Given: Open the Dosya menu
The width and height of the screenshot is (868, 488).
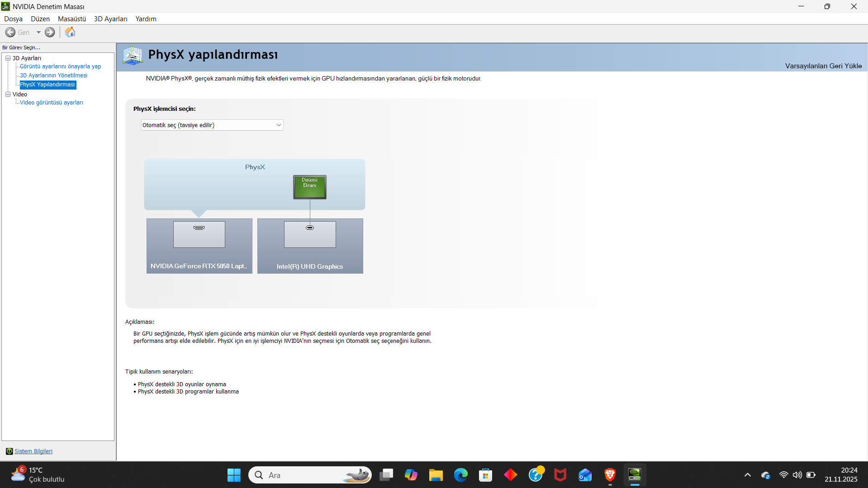Looking at the screenshot, I should point(13,19).
